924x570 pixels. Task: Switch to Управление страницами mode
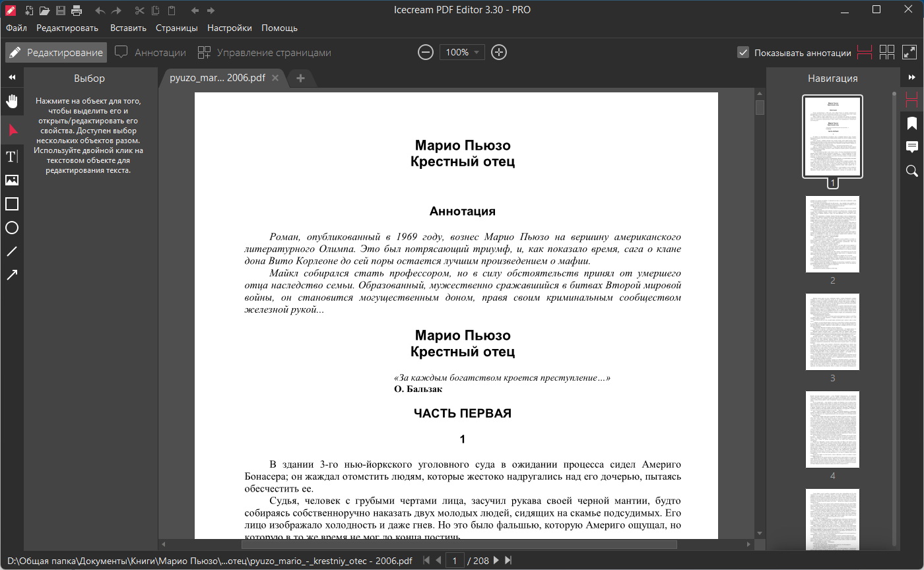point(265,53)
